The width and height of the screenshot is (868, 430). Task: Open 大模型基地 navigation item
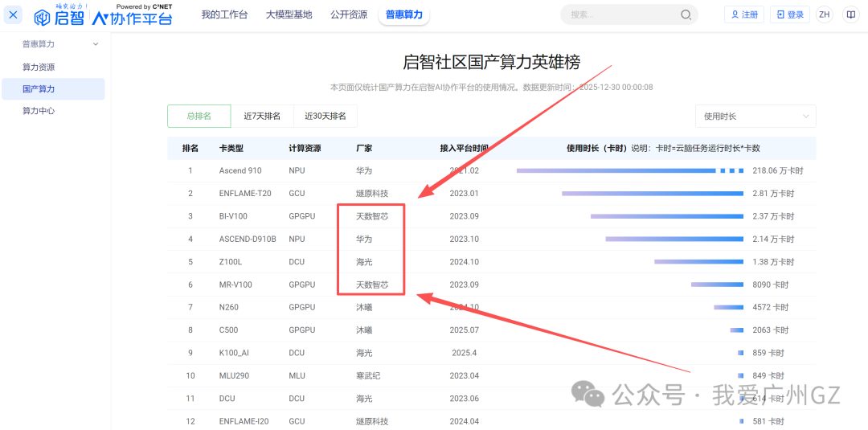click(289, 14)
